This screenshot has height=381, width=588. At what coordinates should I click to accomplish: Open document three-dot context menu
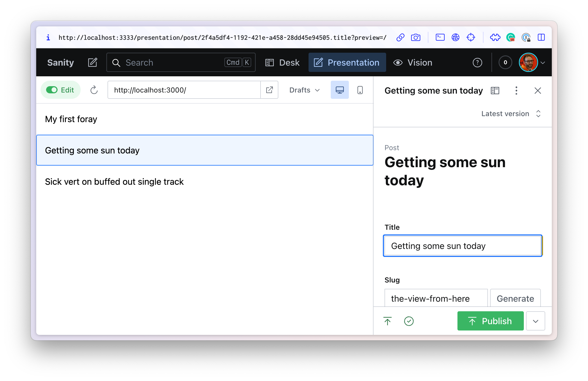pos(516,91)
